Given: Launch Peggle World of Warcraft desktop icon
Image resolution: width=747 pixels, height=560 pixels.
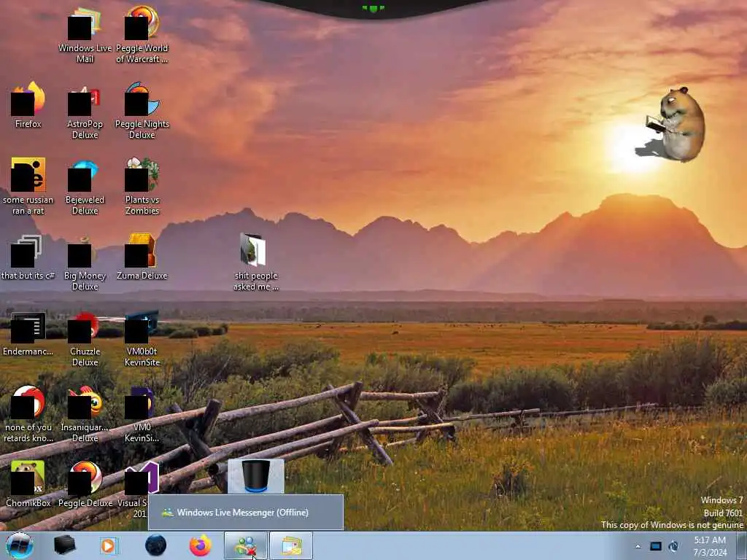Looking at the screenshot, I should pyautogui.click(x=142, y=34).
